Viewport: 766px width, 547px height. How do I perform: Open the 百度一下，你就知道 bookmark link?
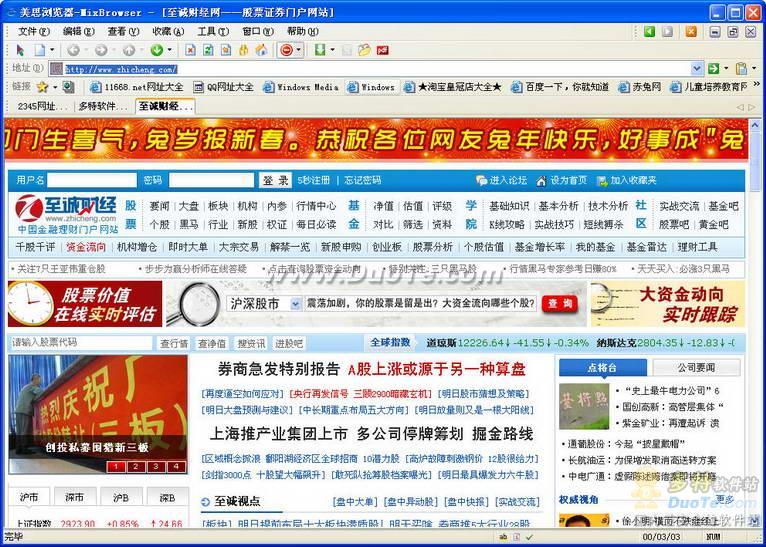(567, 87)
